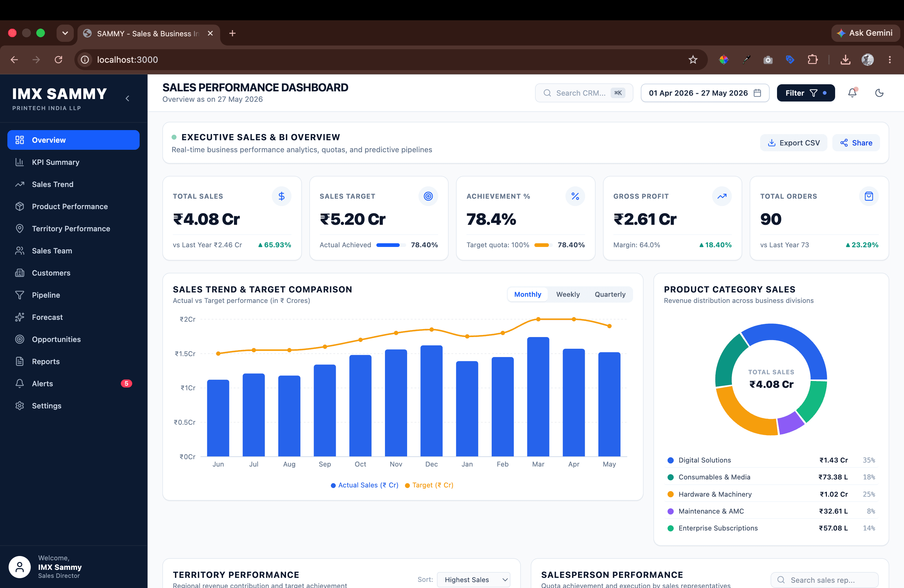Open the browser extensions puzzle icon
Screen dimensions: 904x588
pos(812,60)
